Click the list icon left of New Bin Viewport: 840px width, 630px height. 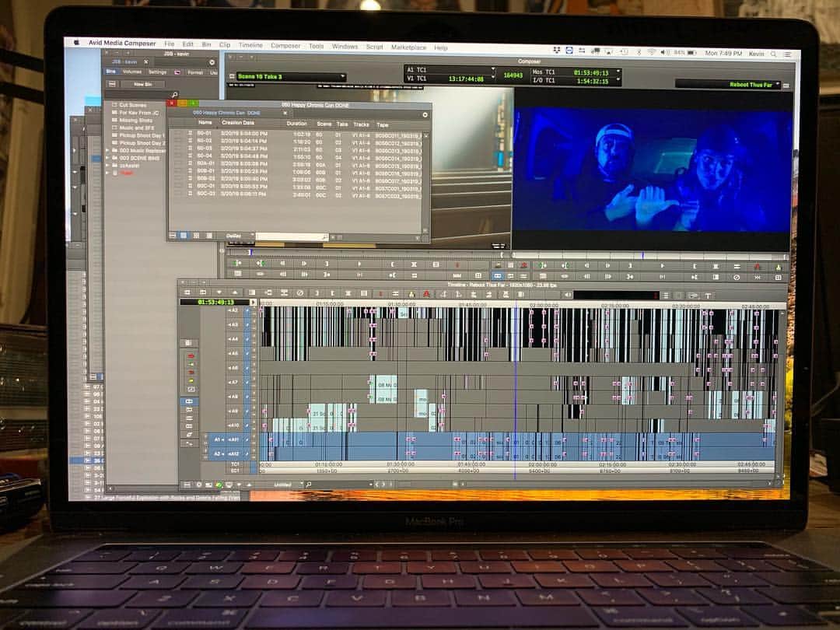[112, 84]
